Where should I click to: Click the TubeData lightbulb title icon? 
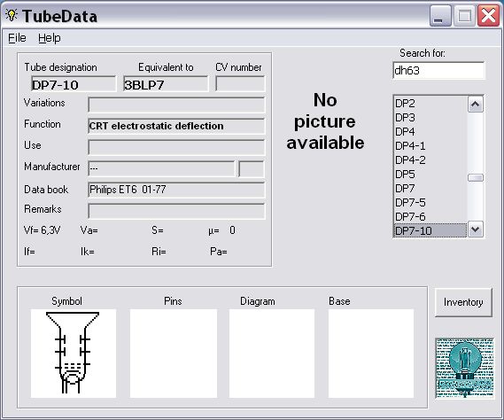tap(12, 15)
